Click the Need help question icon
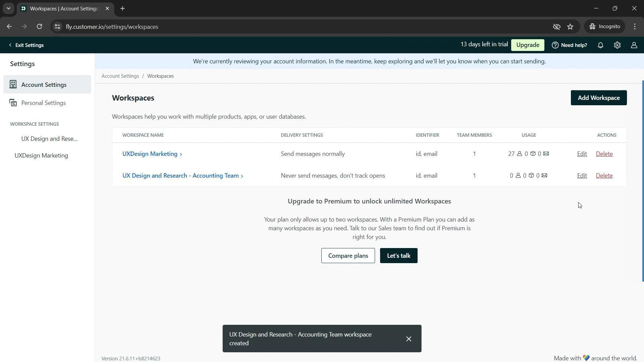644x362 pixels. click(x=555, y=45)
